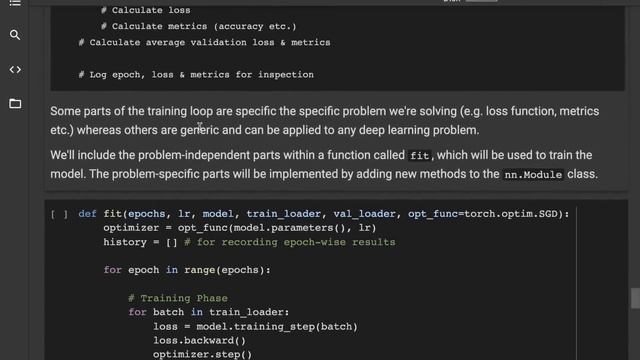Click the inline 'nn.Module' code word
640x360 pixels.
click(x=533, y=175)
